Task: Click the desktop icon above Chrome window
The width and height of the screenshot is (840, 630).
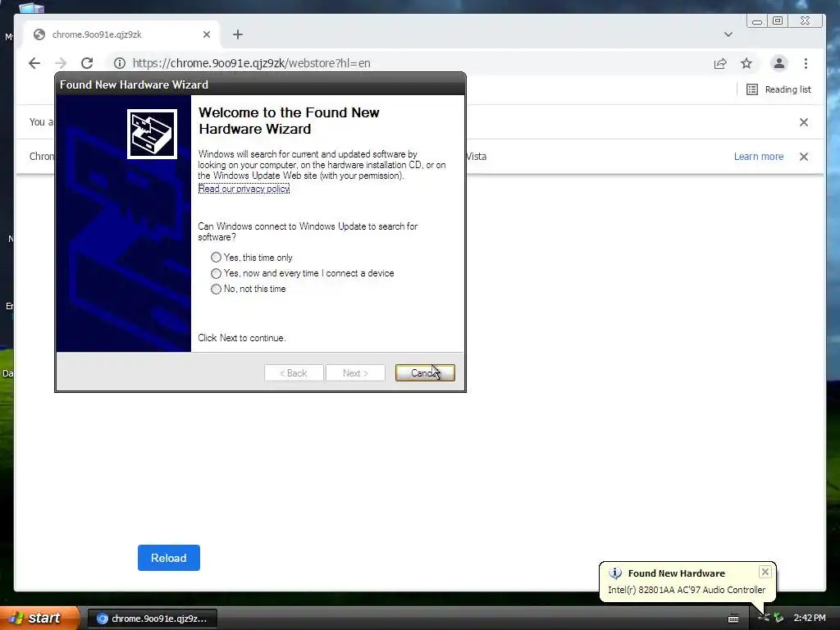Action: 32,7
